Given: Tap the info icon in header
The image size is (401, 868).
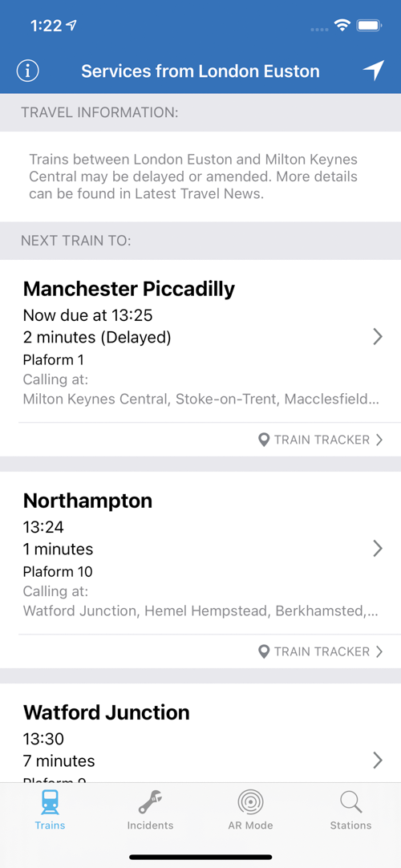Looking at the screenshot, I should (27, 71).
